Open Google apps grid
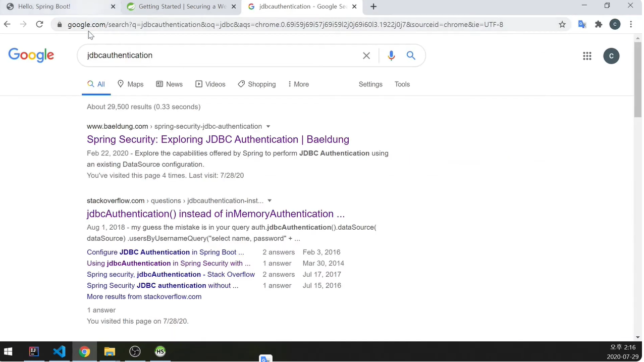The image size is (644, 362). tap(587, 56)
